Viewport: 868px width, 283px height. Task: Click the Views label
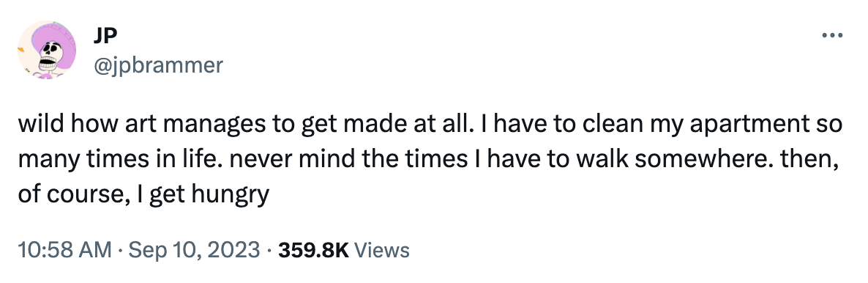381,250
